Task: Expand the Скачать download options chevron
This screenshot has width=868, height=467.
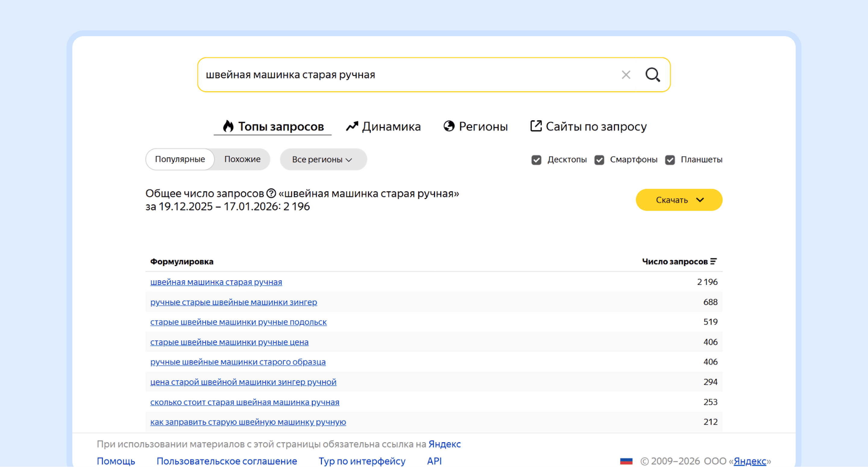Action: pyautogui.click(x=700, y=200)
